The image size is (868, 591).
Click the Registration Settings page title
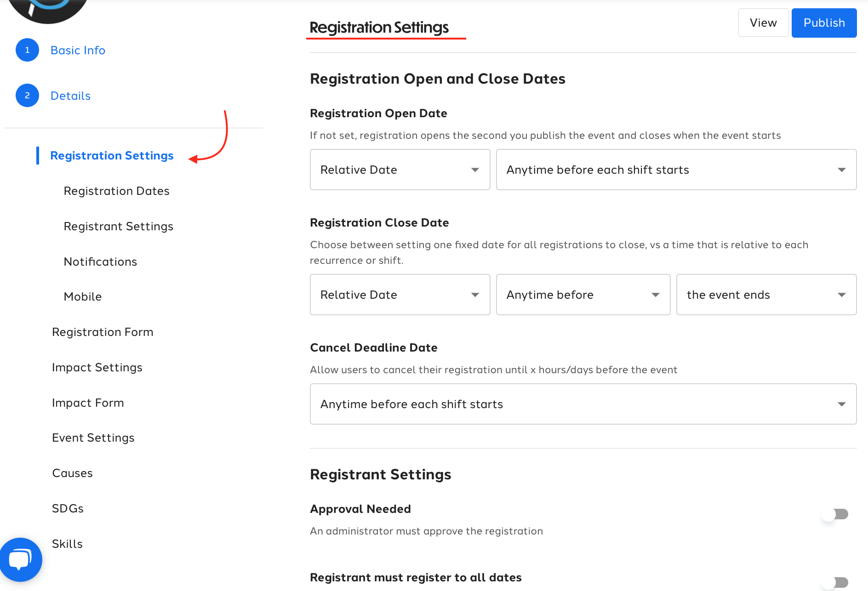pyautogui.click(x=379, y=28)
